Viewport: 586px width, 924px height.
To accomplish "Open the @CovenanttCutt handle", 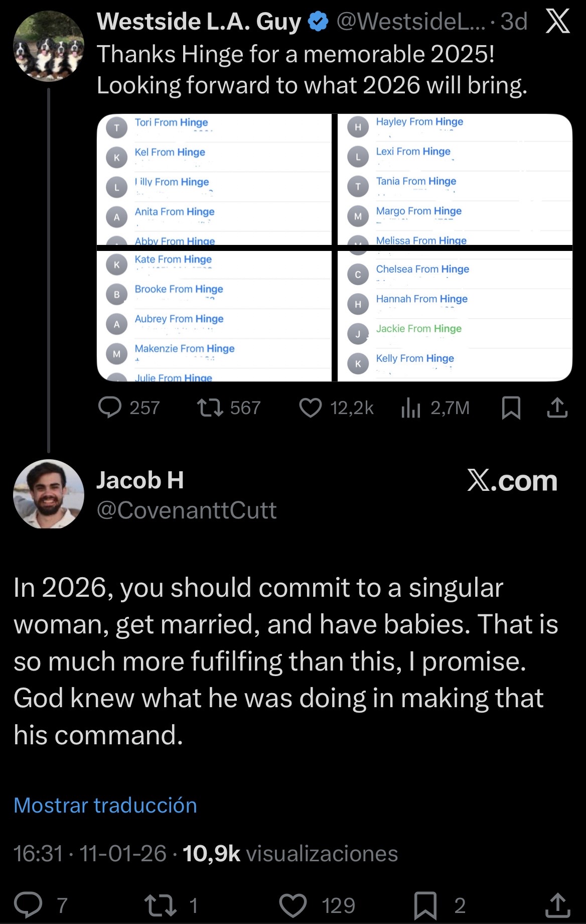I will 186,510.
